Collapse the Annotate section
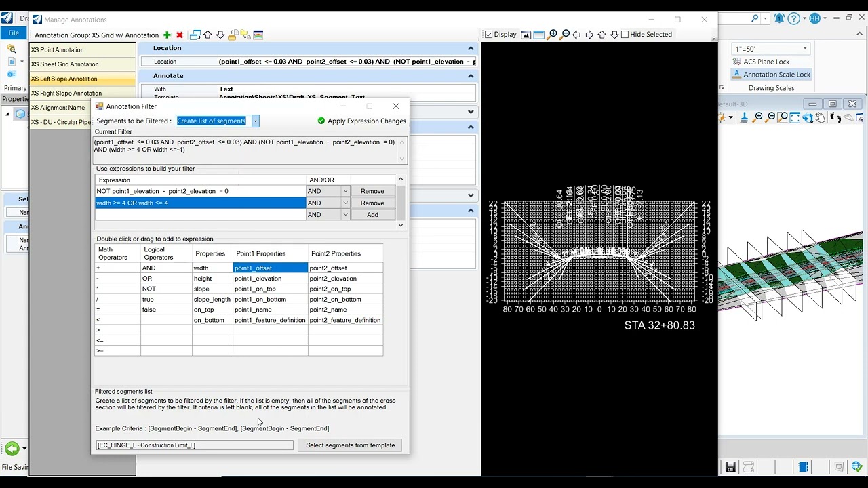The height and width of the screenshot is (488, 868). tap(471, 76)
